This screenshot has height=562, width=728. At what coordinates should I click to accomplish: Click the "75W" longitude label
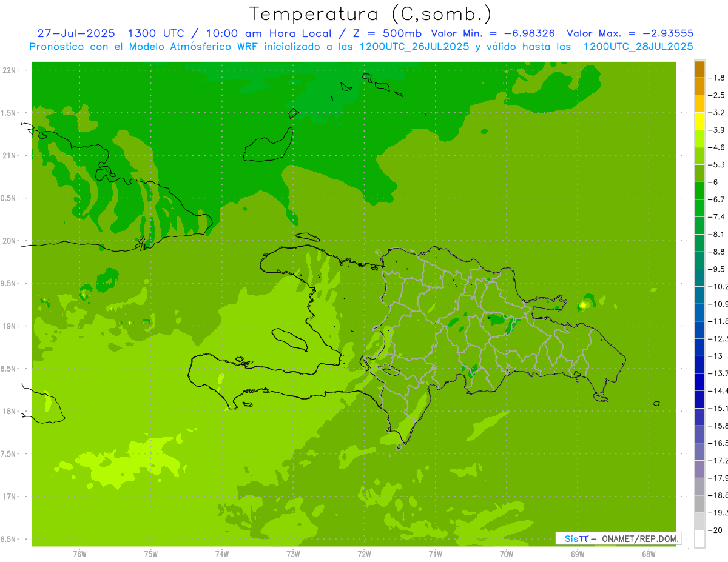[151, 554]
